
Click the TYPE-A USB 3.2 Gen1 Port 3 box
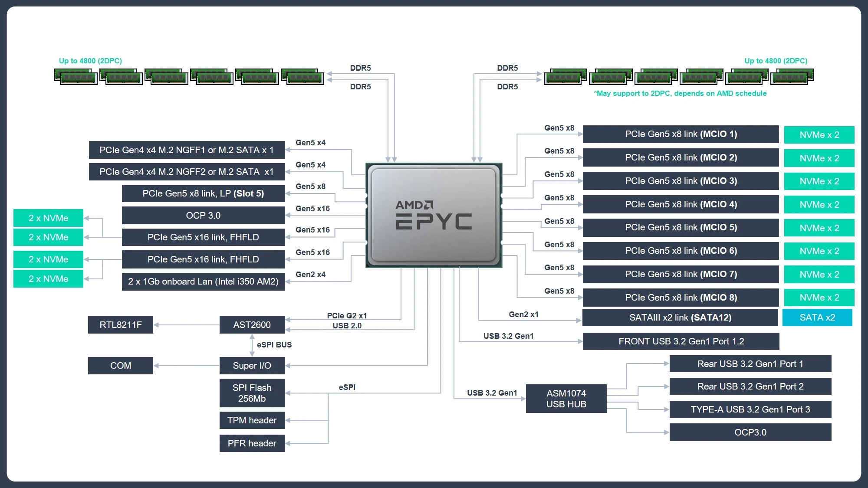point(750,409)
